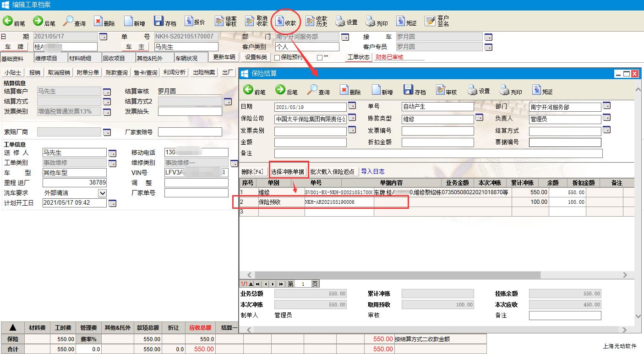Click 存档 save icon in 保险结算 window
Viewport: 644px width, 354px height.
[x=415, y=90]
